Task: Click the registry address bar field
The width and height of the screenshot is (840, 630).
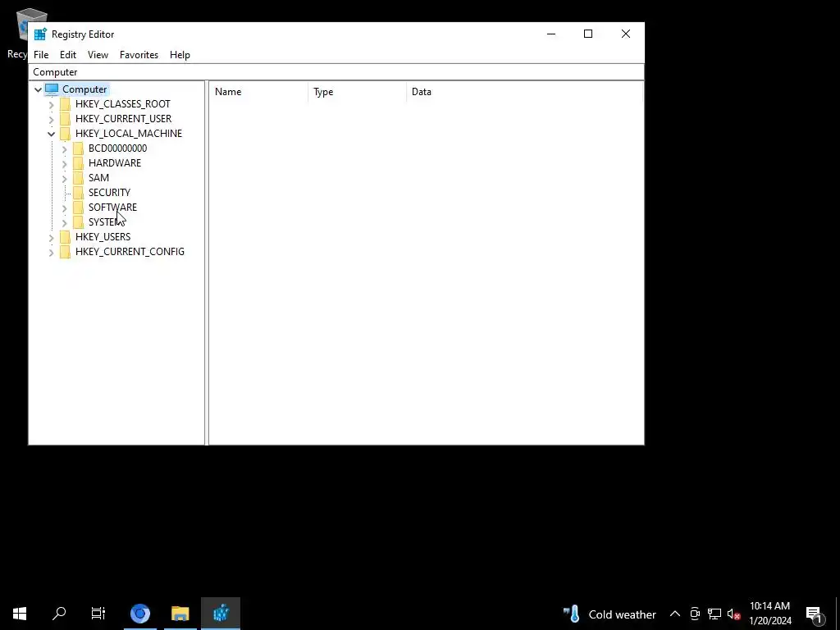Action: [x=336, y=72]
